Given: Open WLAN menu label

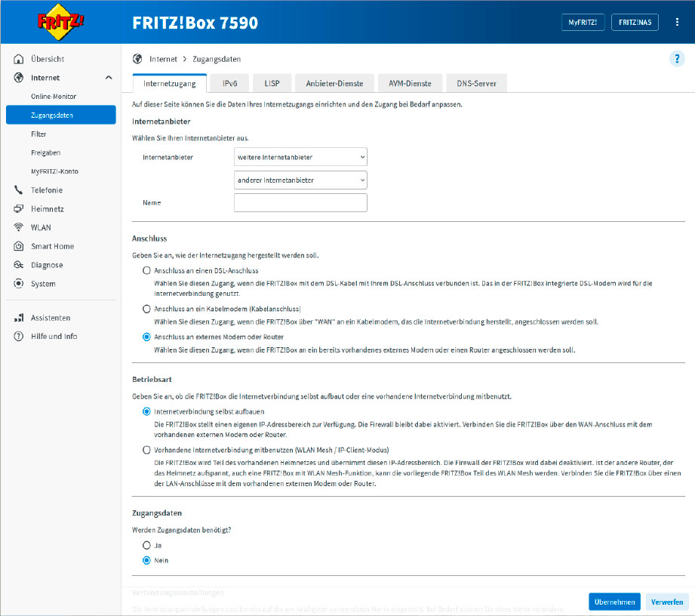Looking at the screenshot, I should (x=41, y=227).
